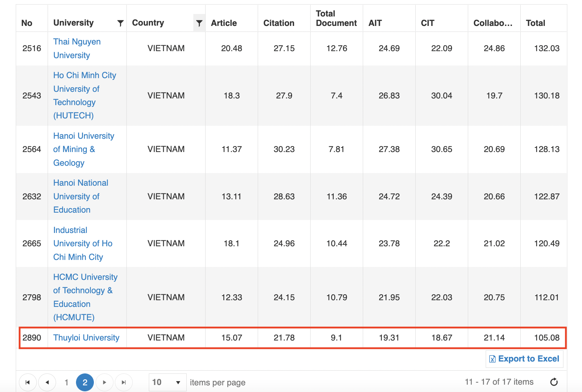This screenshot has width=582, height=392.
Task: Sort by the Total column header
Action: click(x=535, y=23)
